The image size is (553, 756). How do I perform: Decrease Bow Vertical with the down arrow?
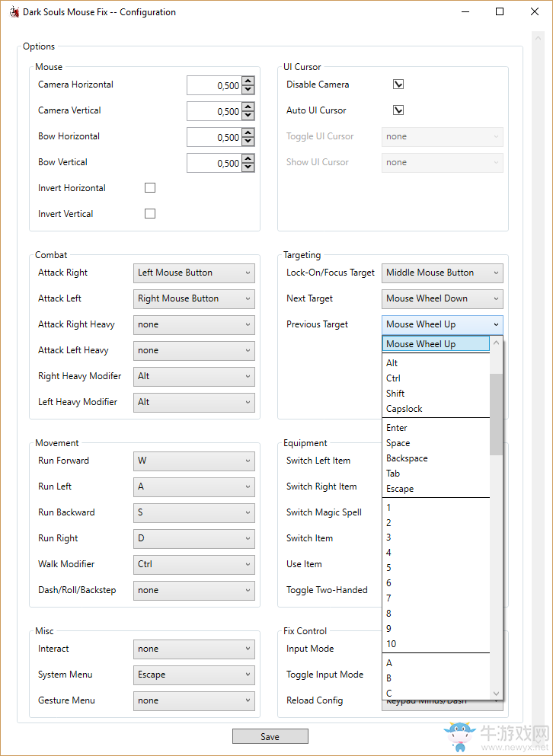(x=248, y=167)
